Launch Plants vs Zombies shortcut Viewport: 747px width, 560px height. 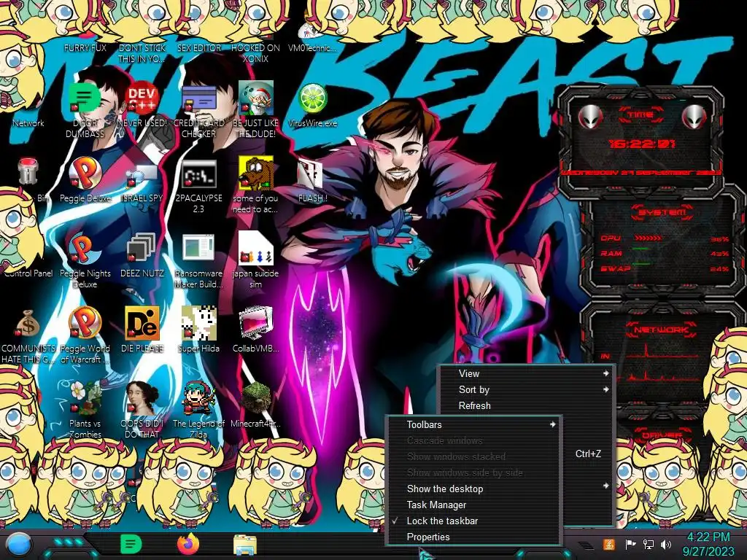click(85, 399)
